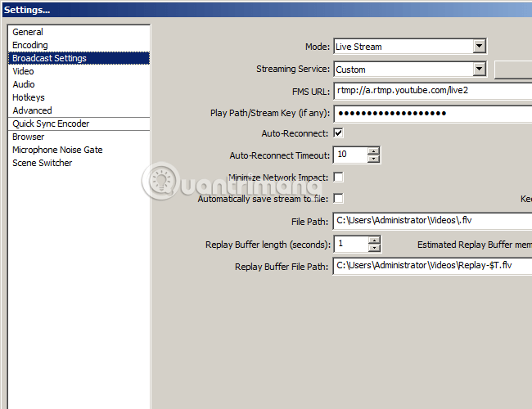Open the Mode dropdown arrow
Image resolution: width=532 pixels, height=409 pixels.
[479, 46]
